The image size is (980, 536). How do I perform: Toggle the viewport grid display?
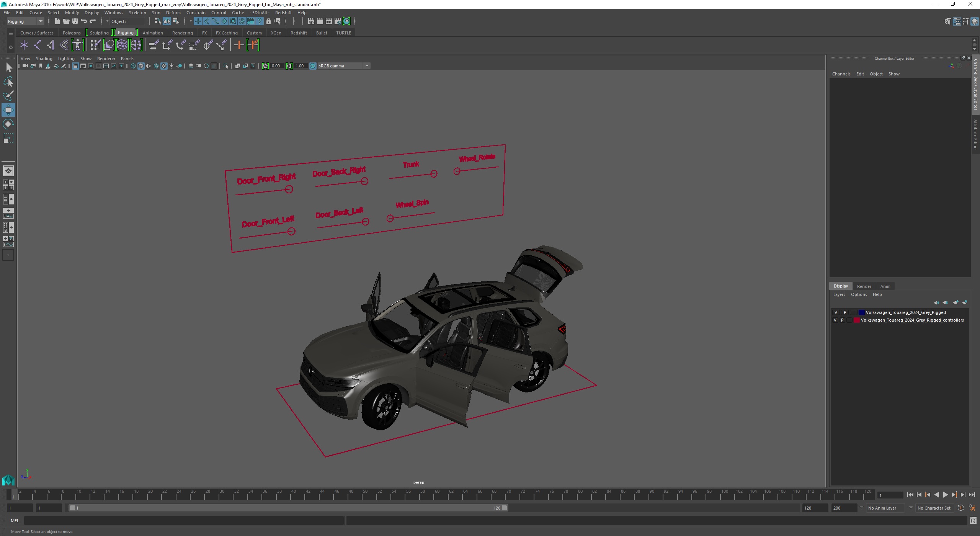[x=75, y=66]
